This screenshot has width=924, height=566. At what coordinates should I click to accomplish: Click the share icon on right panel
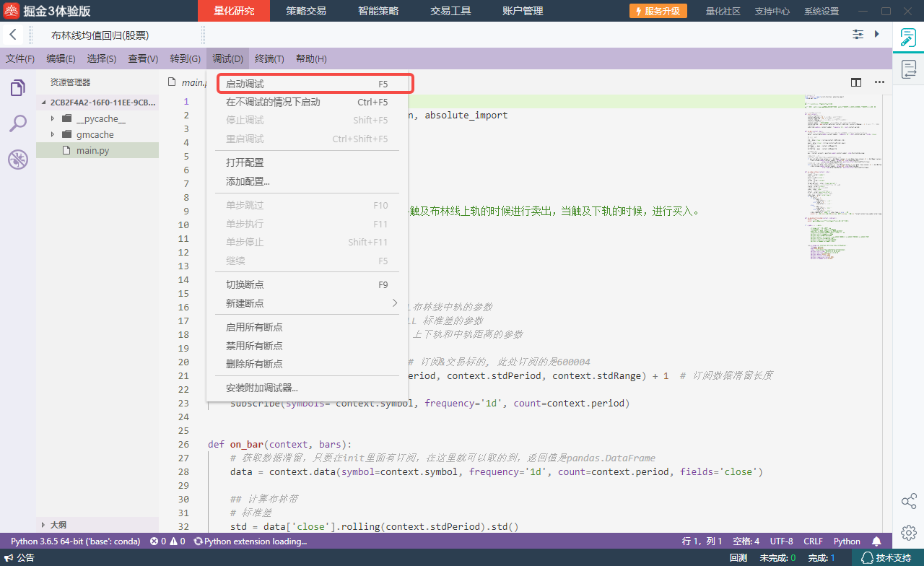pos(909,501)
